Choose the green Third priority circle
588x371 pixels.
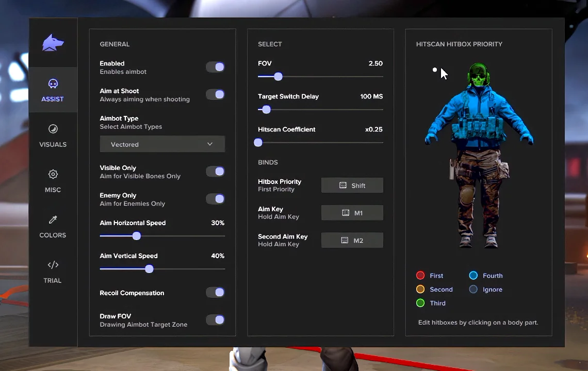[420, 303]
